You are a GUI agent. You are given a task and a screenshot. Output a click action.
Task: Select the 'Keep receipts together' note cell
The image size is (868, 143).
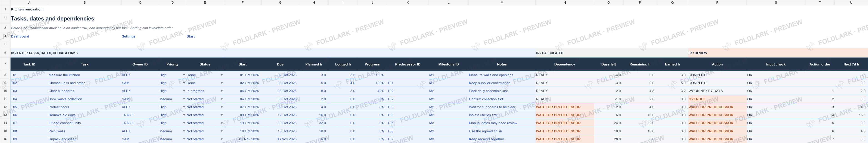tap(502, 139)
